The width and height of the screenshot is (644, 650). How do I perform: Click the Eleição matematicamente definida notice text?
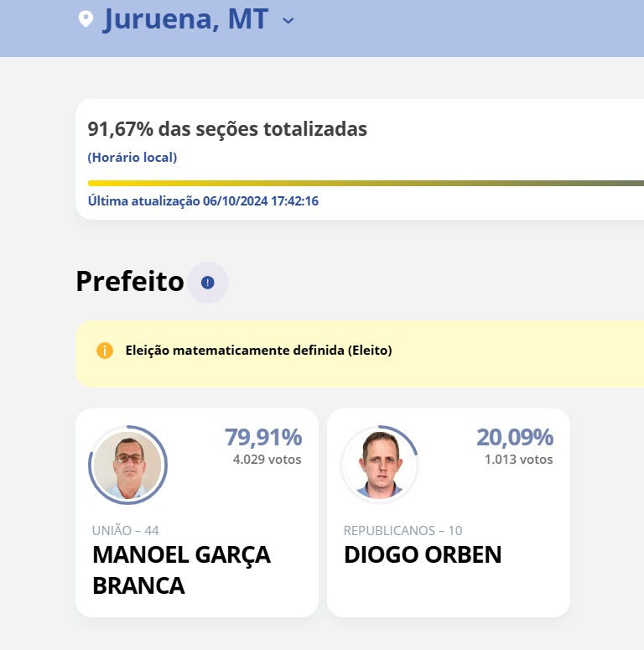[x=258, y=351]
